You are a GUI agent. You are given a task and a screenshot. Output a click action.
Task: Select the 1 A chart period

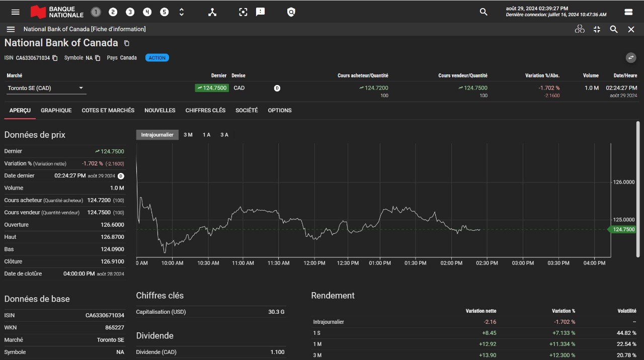click(x=206, y=135)
